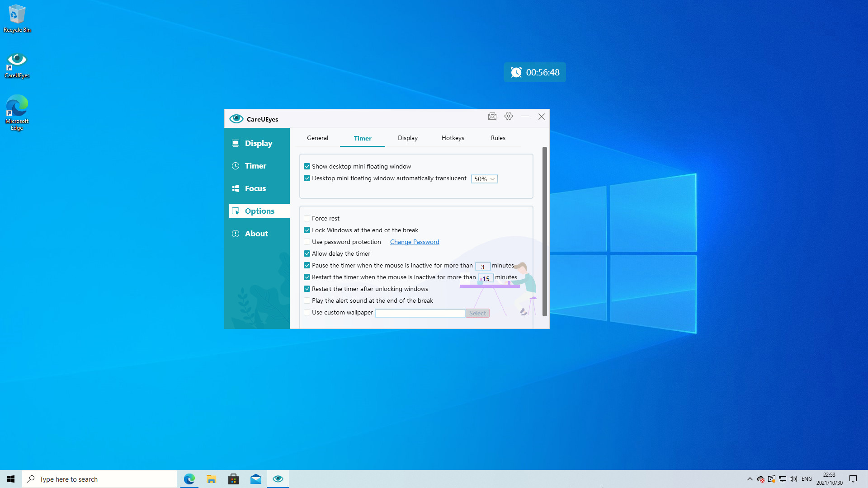Screen dimensions: 868x488
Task: Toggle Use custom wallpaper on
Action: tap(307, 312)
